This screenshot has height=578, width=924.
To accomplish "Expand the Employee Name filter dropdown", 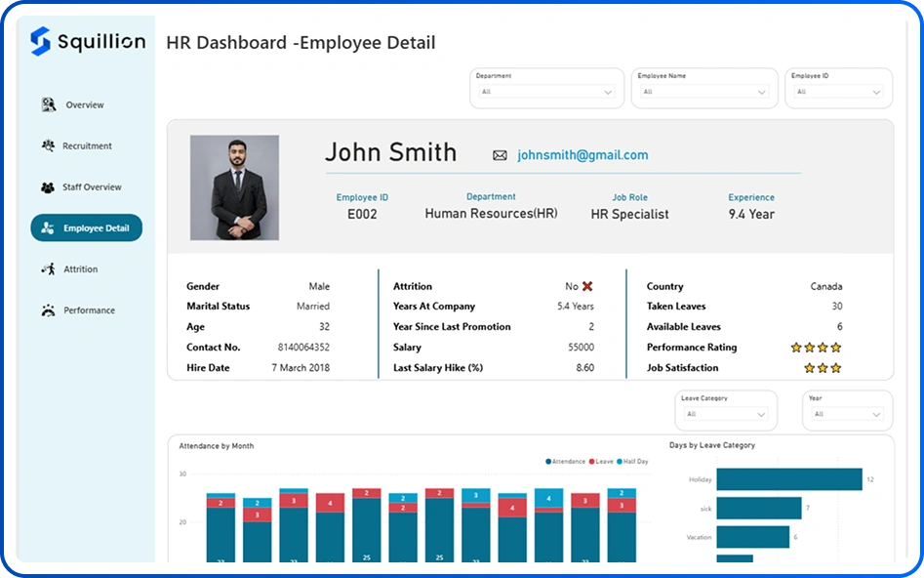I will tap(704, 92).
